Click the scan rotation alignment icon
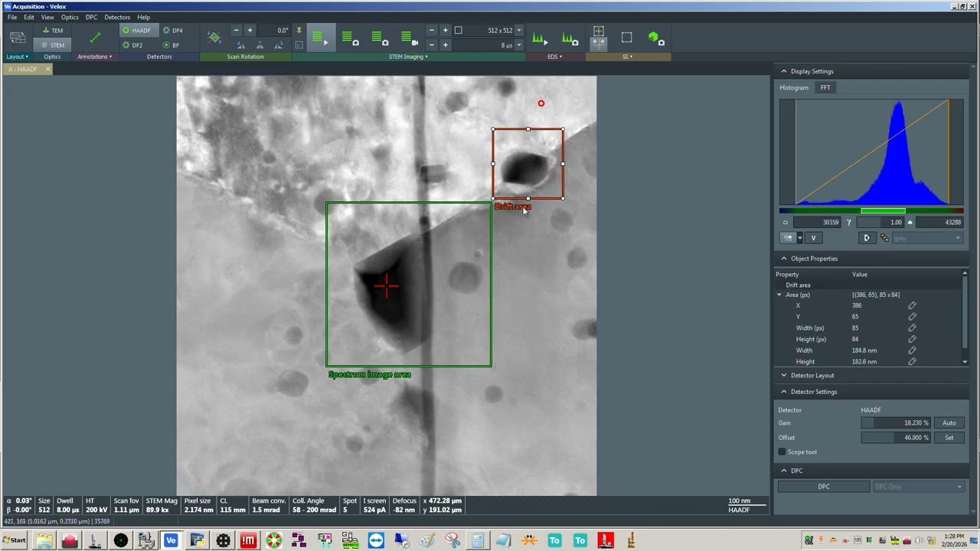 (x=214, y=37)
